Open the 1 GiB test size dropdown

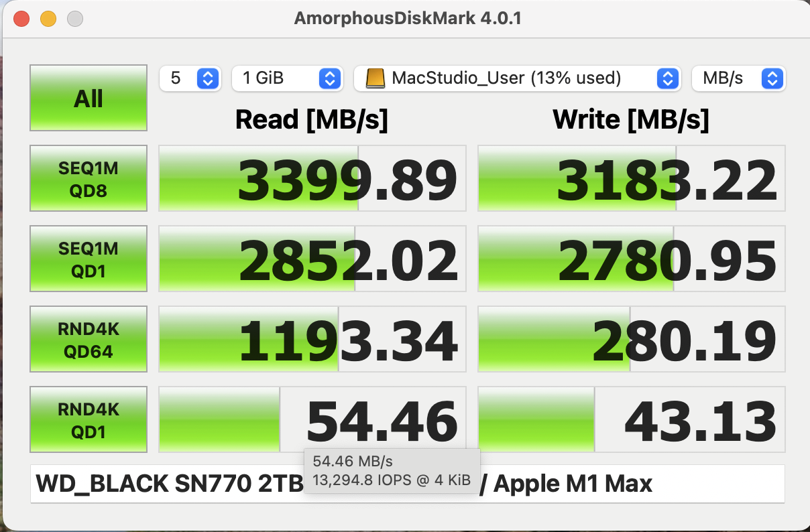(287, 78)
